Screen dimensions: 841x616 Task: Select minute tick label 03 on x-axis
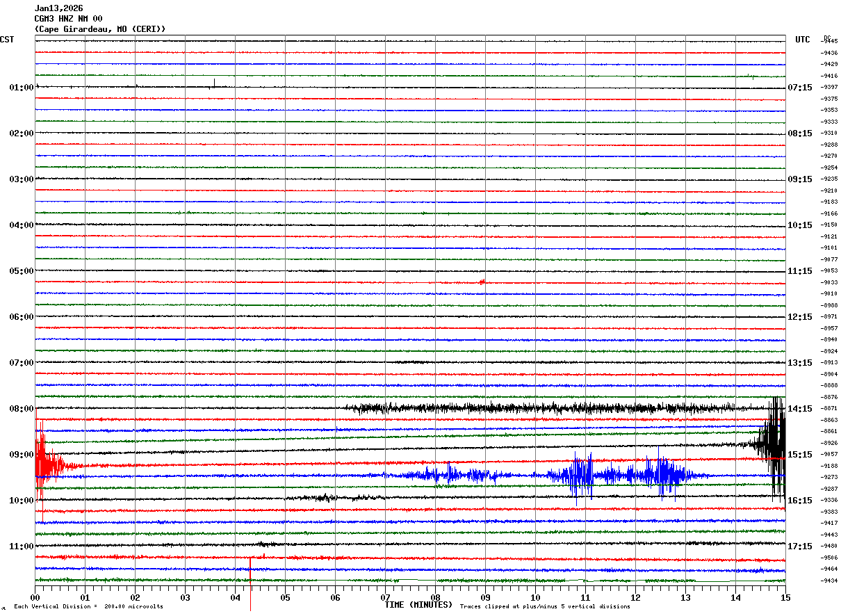[185, 597]
